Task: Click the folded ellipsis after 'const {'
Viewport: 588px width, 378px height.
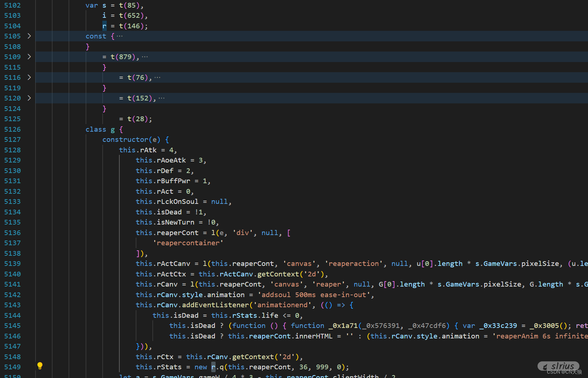Action: point(120,36)
